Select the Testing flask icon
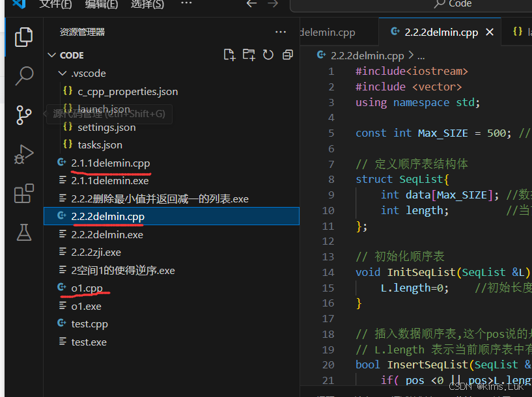The width and height of the screenshot is (532, 397). click(23, 232)
